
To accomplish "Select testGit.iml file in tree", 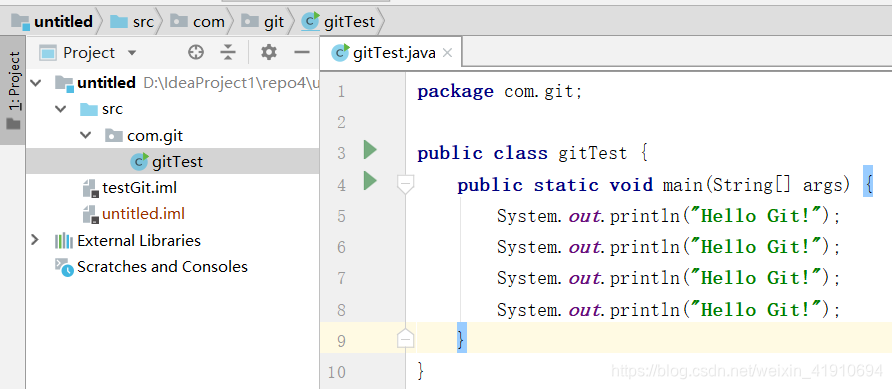I will [x=139, y=188].
